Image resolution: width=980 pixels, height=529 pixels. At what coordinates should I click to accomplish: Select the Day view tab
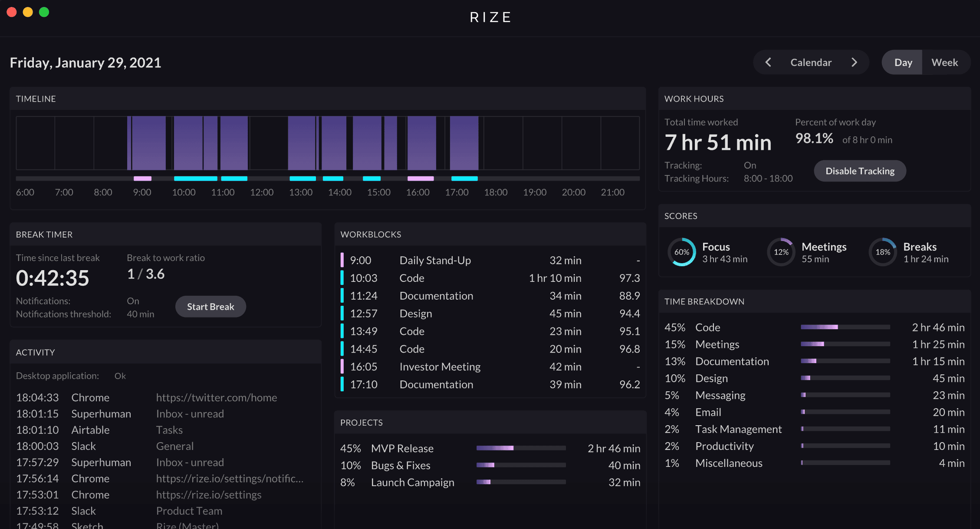click(902, 62)
